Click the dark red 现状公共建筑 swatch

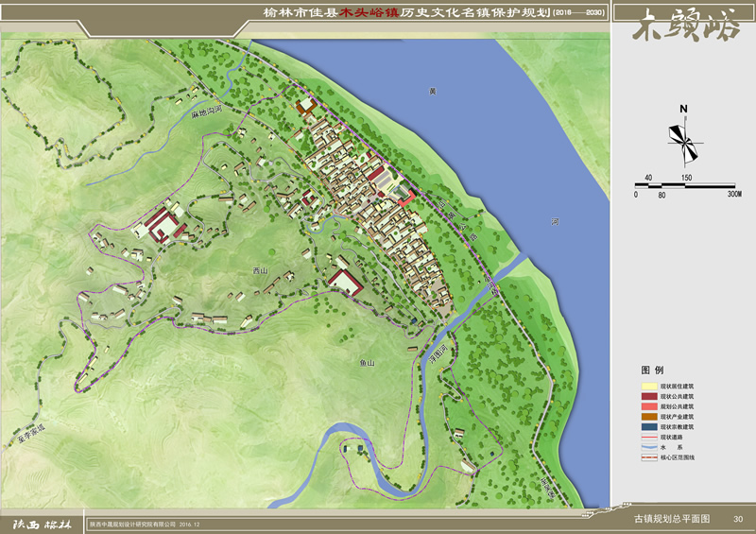649,397
